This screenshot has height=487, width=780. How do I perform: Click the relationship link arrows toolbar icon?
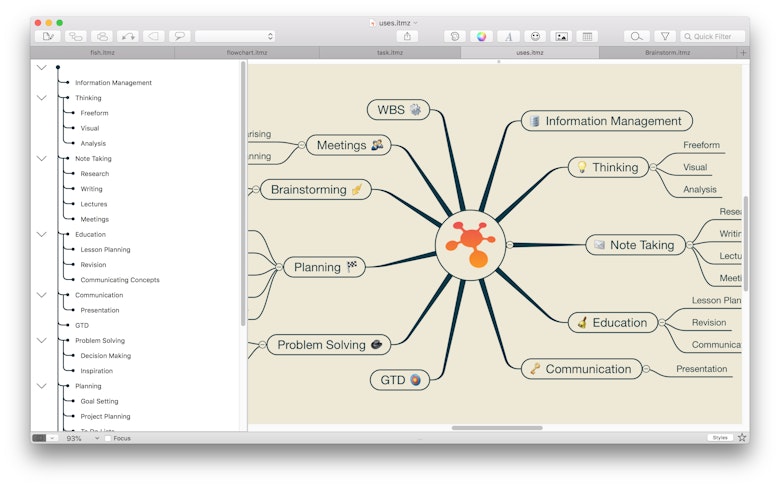128,36
